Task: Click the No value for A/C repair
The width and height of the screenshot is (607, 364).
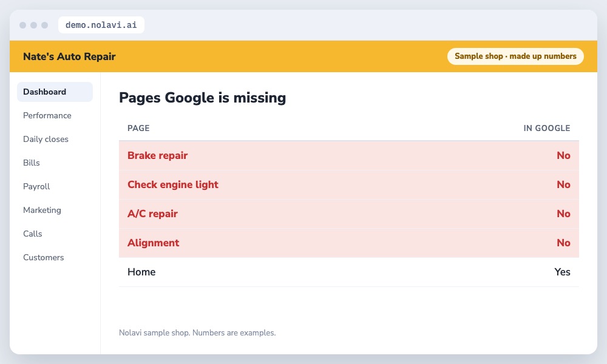Action: click(563, 214)
